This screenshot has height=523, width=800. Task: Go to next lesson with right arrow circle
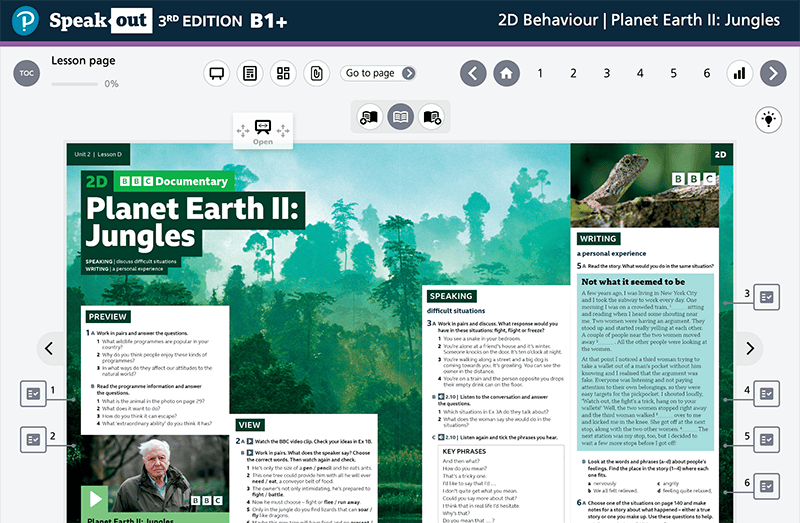pyautogui.click(x=773, y=73)
